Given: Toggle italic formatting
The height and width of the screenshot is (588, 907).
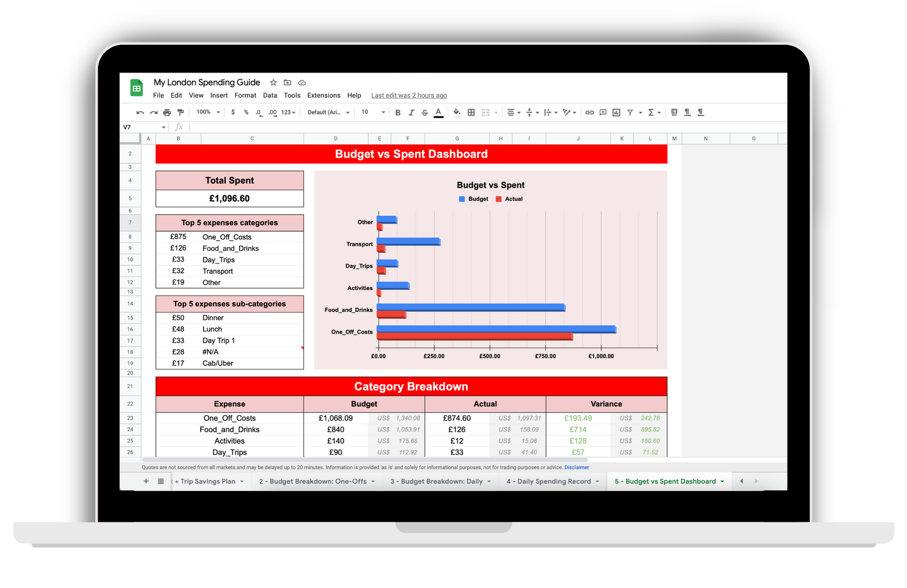Looking at the screenshot, I should pyautogui.click(x=411, y=113).
